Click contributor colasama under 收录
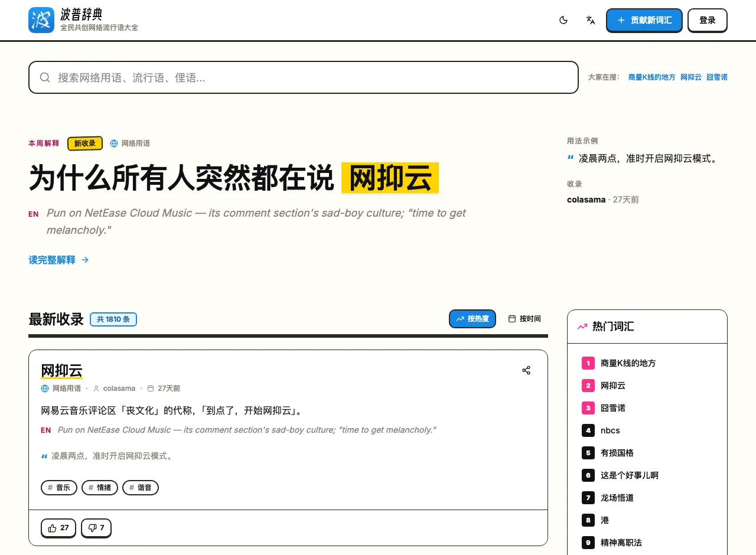Screen dimensions: 756x555 586,200
